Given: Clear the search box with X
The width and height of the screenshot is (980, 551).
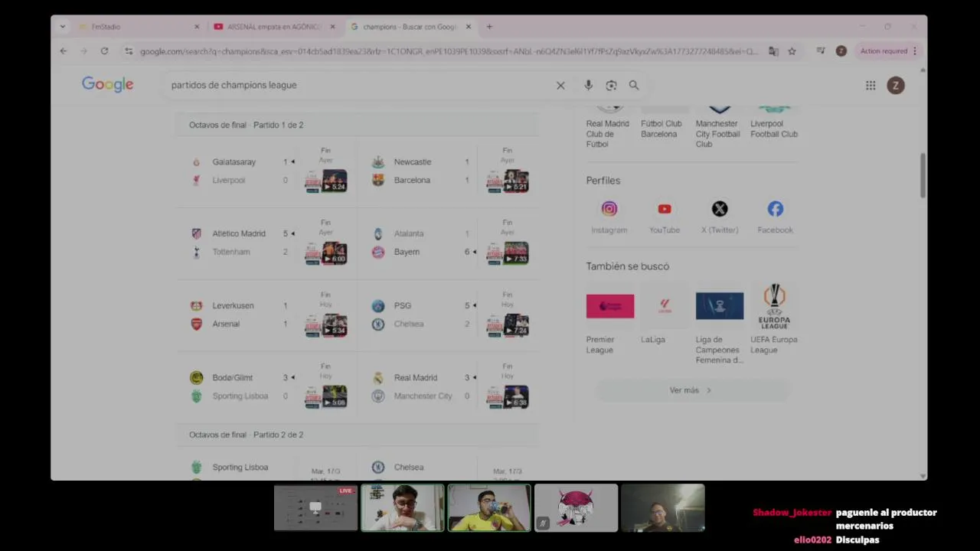Looking at the screenshot, I should [560, 85].
